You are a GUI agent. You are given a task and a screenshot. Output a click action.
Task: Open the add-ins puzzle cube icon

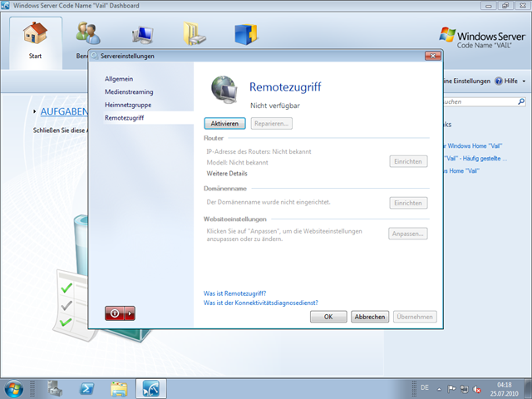246,34
